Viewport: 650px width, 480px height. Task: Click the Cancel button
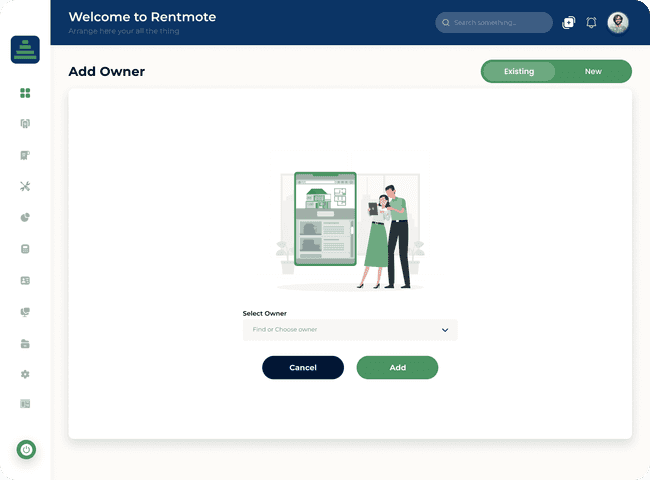tap(303, 368)
